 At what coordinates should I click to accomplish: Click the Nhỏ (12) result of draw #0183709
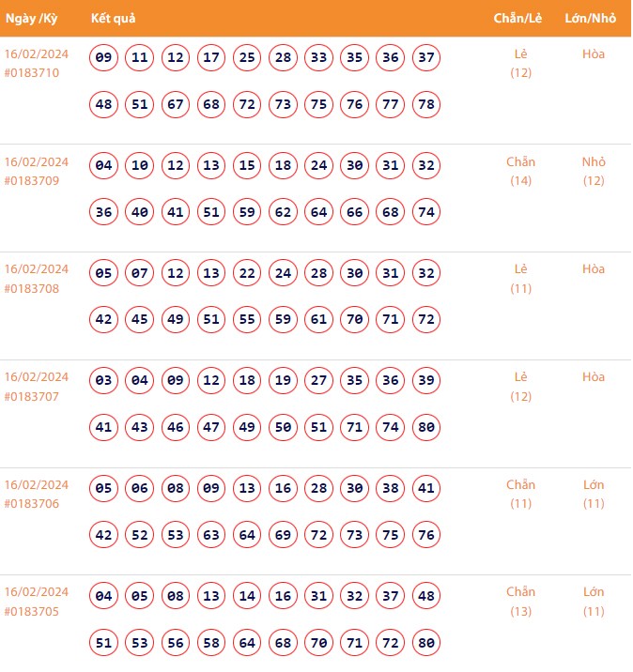[594, 171]
